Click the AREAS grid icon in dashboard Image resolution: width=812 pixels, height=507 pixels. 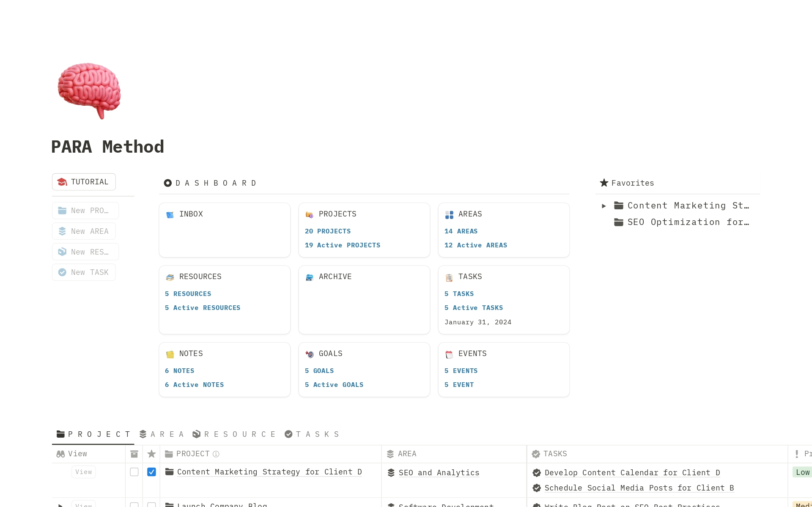click(449, 214)
